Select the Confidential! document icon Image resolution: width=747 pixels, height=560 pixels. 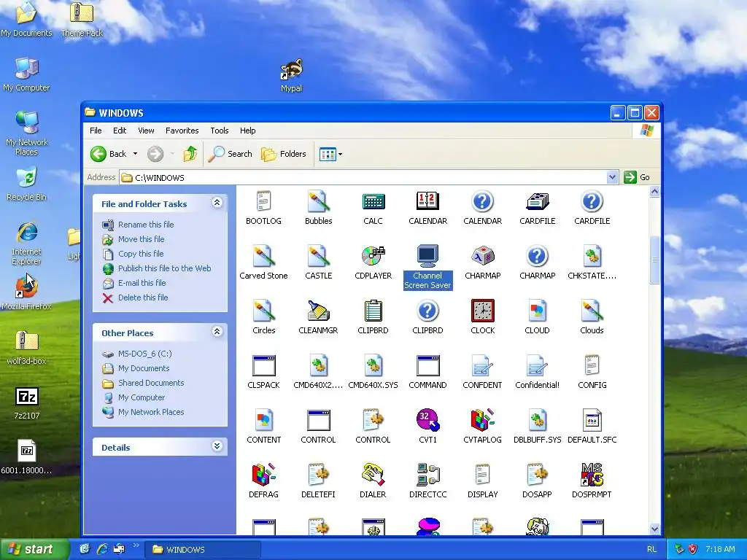tap(537, 372)
